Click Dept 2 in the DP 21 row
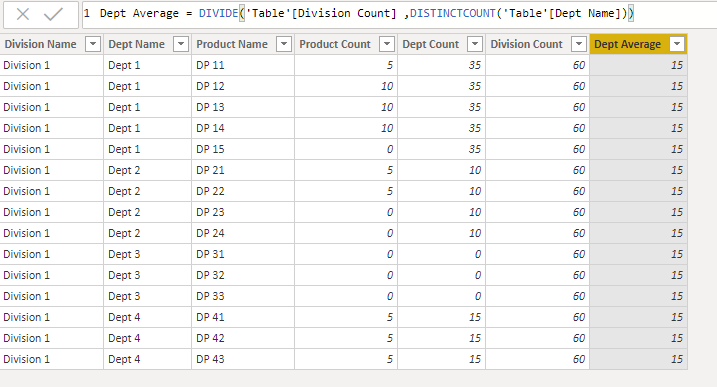Image resolution: width=717 pixels, height=387 pixels. tap(147, 170)
